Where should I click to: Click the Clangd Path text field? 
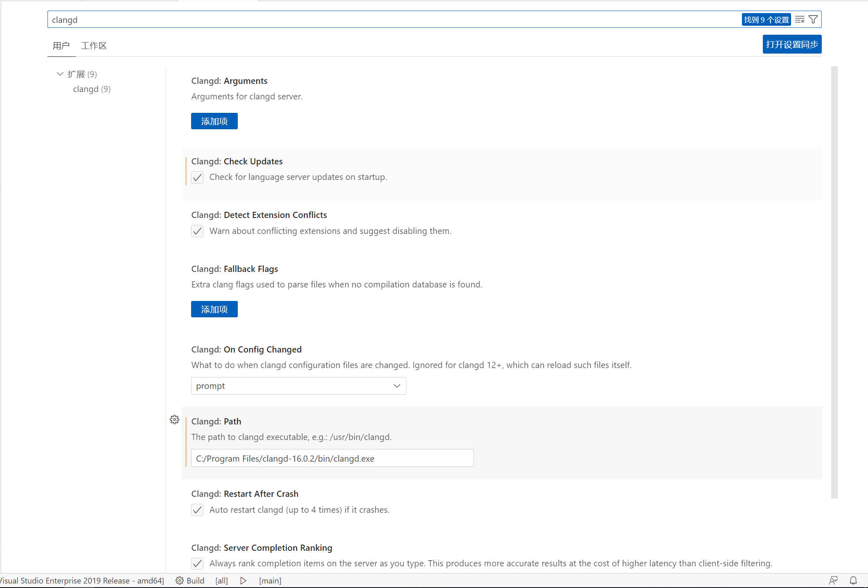tap(331, 458)
